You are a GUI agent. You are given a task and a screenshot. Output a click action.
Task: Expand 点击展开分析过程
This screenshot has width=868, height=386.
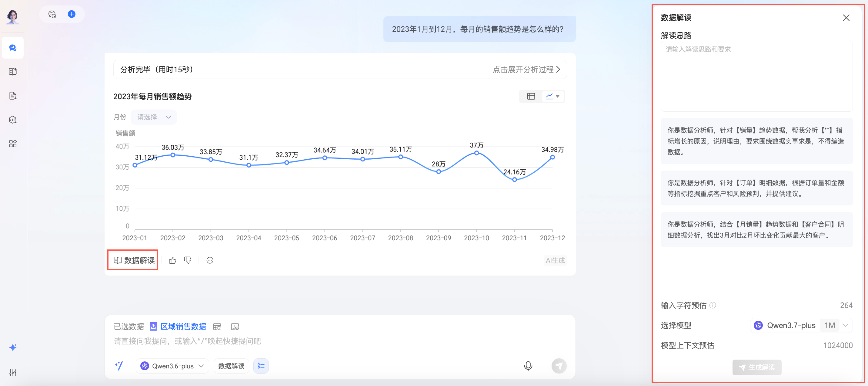(526, 69)
